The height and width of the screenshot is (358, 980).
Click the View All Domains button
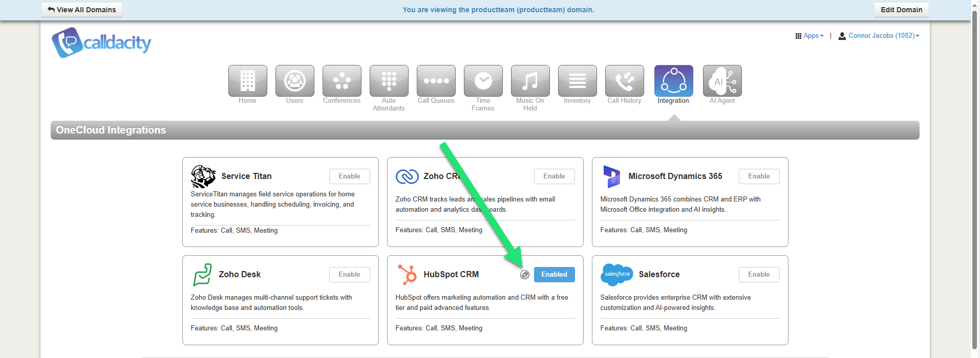[x=82, y=10]
